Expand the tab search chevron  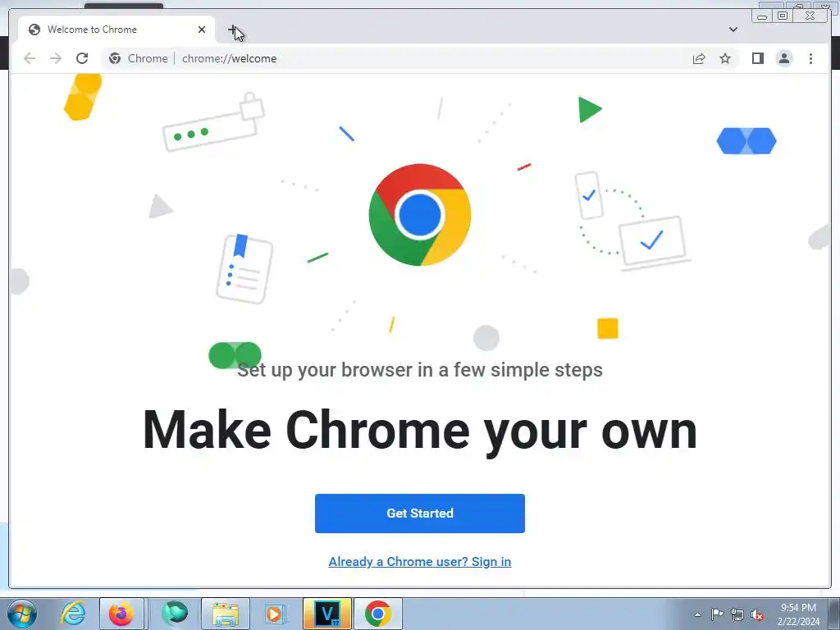click(x=733, y=30)
